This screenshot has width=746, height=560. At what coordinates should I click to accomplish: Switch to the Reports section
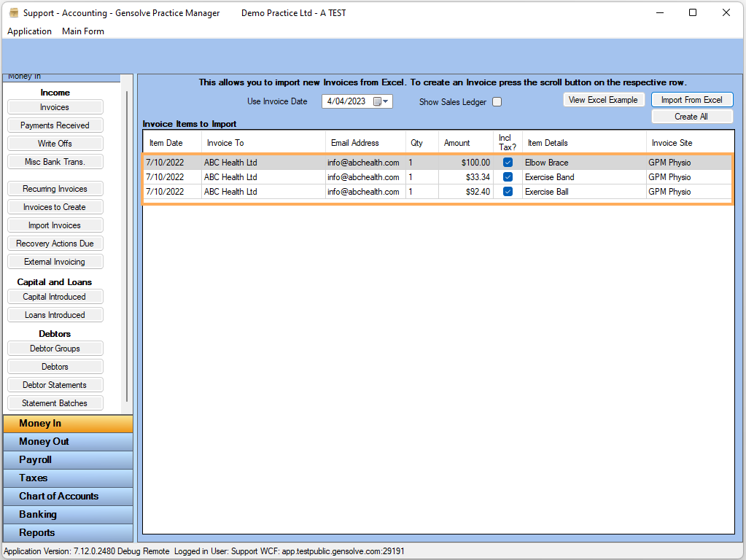click(x=67, y=532)
